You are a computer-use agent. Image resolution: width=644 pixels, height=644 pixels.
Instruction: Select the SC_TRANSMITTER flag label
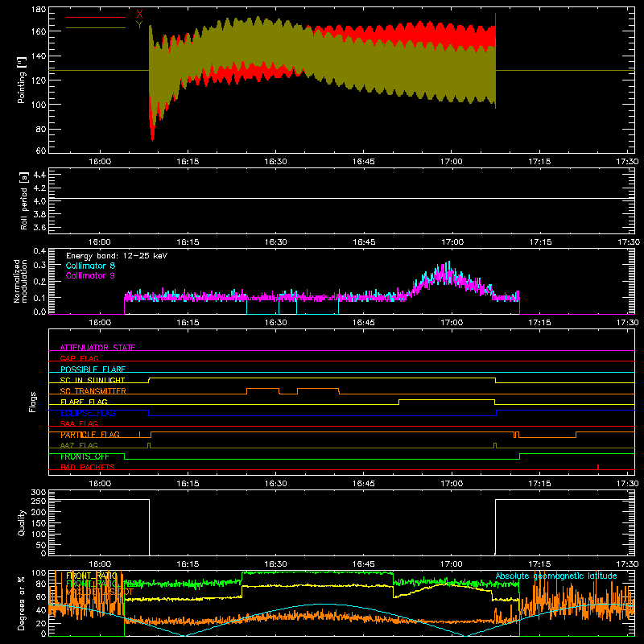pyautogui.click(x=93, y=391)
